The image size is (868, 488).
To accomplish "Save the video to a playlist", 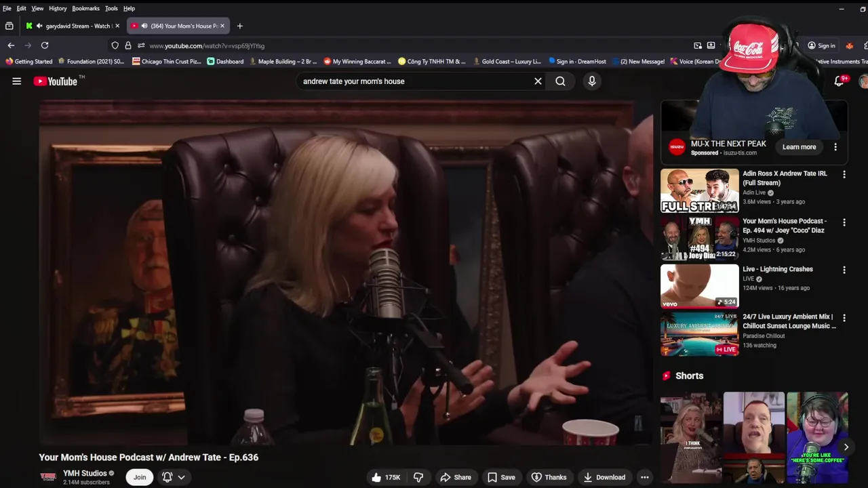I will [x=501, y=477].
